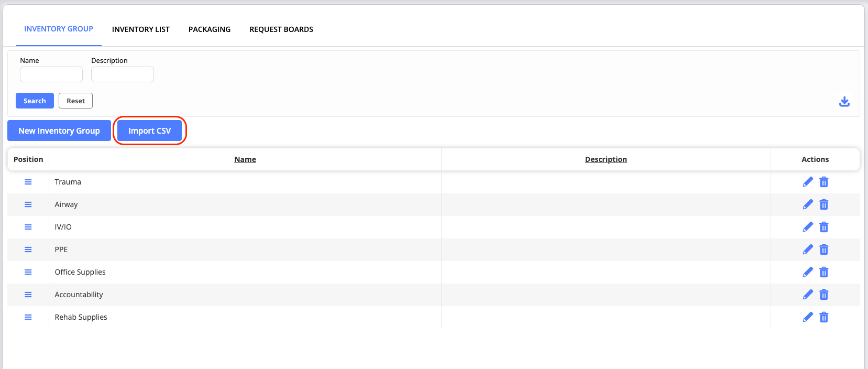This screenshot has width=868, height=369.
Task: Focus the Name filter input
Action: (51, 74)
